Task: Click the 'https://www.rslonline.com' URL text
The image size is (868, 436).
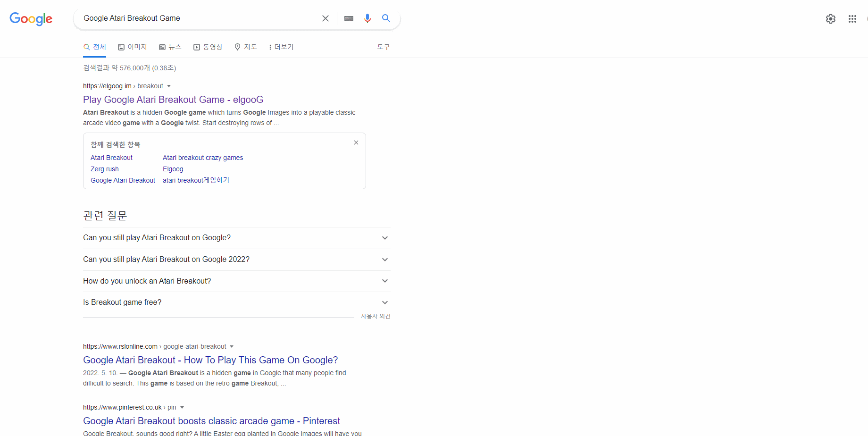Action: point(120,346)
